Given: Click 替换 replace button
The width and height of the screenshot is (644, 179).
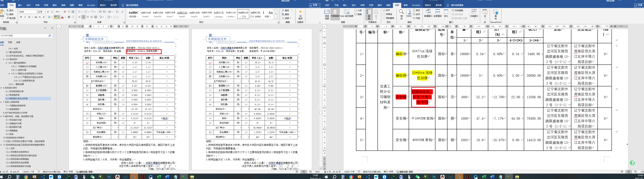Looking at the screenshot, I should click(285, 14).
